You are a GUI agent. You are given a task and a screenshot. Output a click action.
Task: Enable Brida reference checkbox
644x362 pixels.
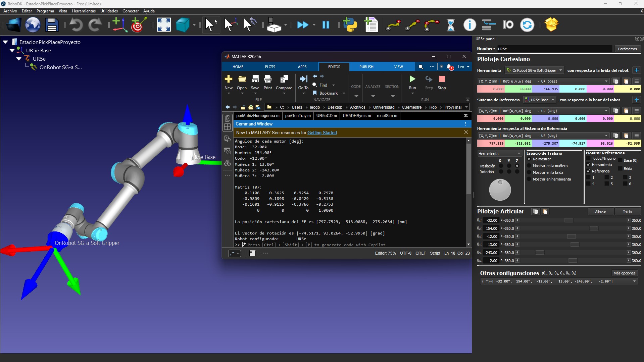click(x=620, y=169)
